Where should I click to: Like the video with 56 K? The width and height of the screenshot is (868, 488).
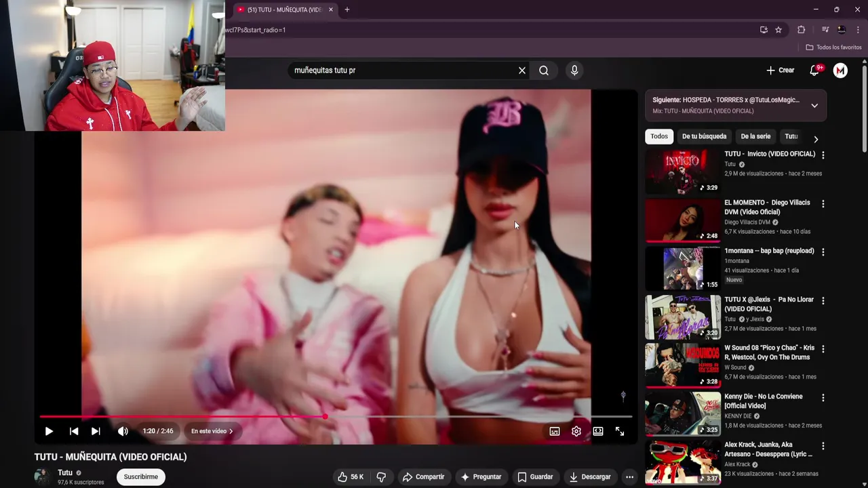[351, 477]
